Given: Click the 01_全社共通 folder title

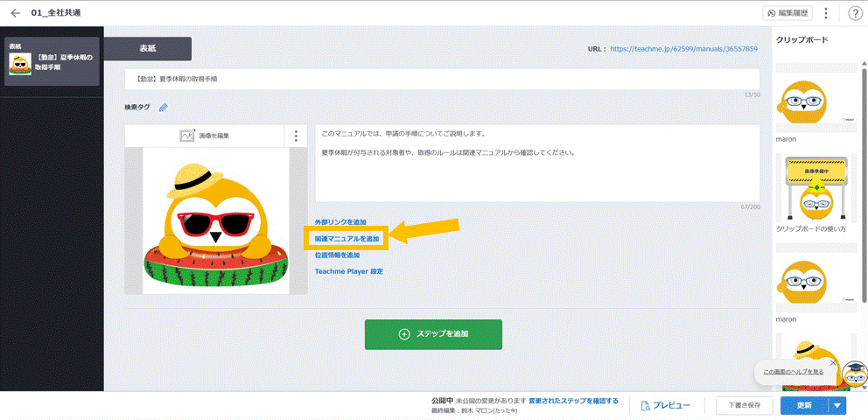Looking at the screenshot, I should click(x=56, y=13).
